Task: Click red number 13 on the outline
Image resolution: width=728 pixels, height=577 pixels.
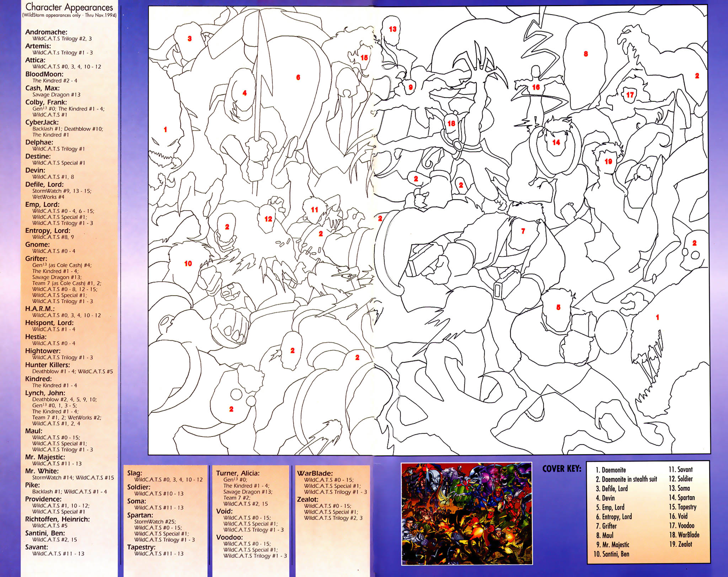Action: (392, 29)
